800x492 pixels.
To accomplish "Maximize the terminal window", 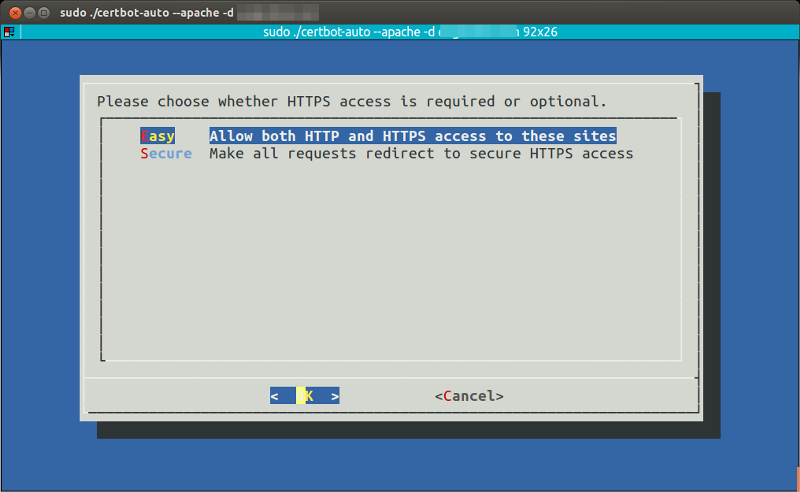I will 44,13.
